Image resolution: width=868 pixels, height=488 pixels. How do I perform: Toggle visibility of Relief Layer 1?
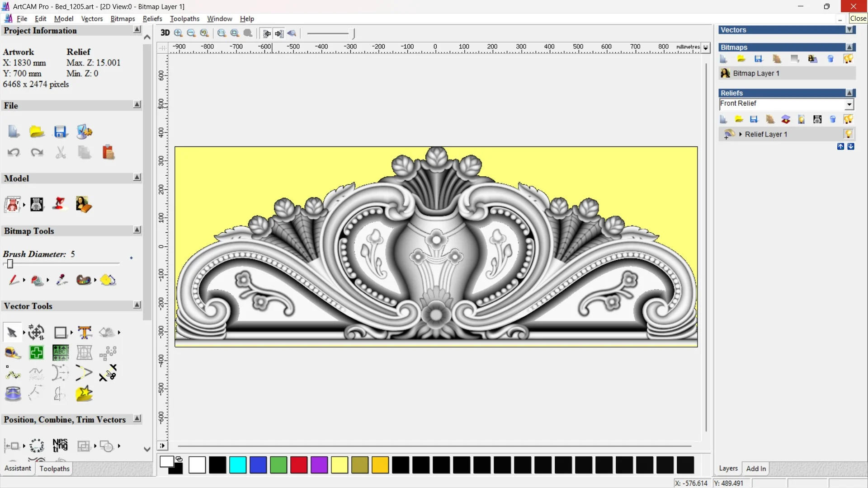(848, 134)
